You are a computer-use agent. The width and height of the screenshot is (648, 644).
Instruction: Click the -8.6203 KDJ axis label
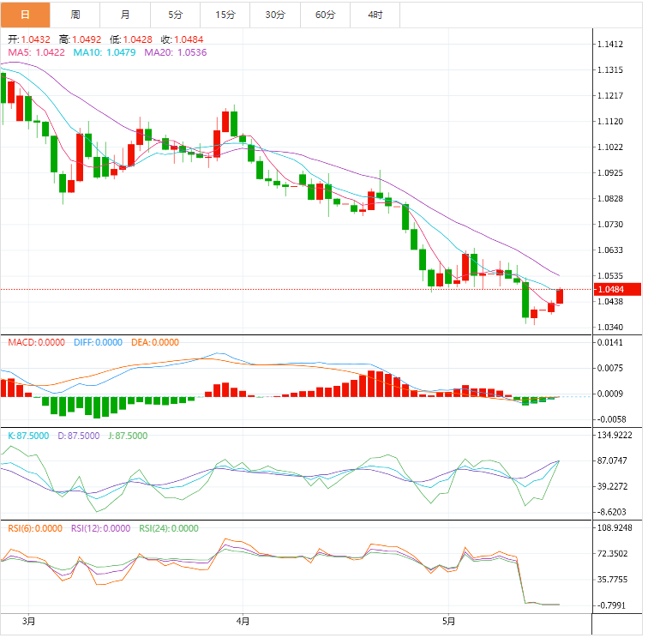[x=612, y=512]
